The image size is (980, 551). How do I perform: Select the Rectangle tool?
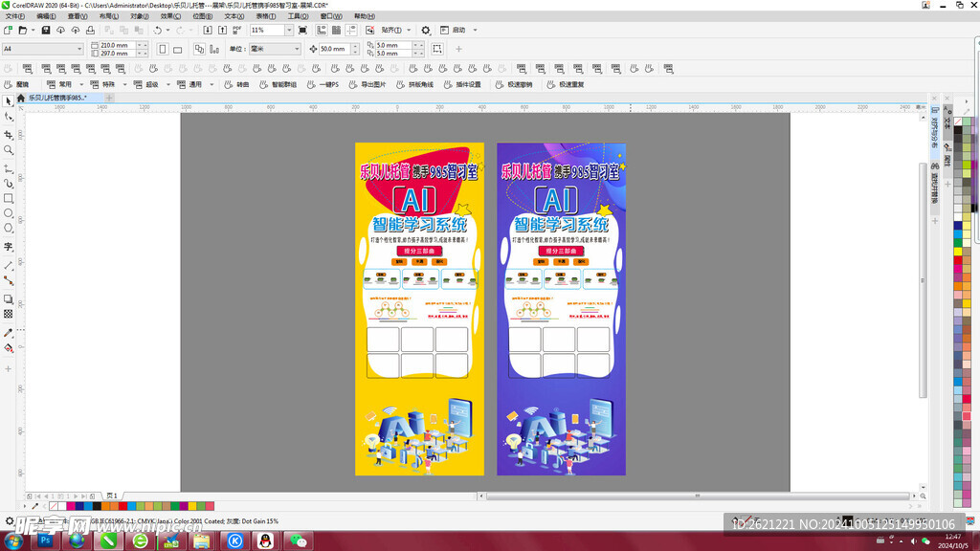pos(8,199)
